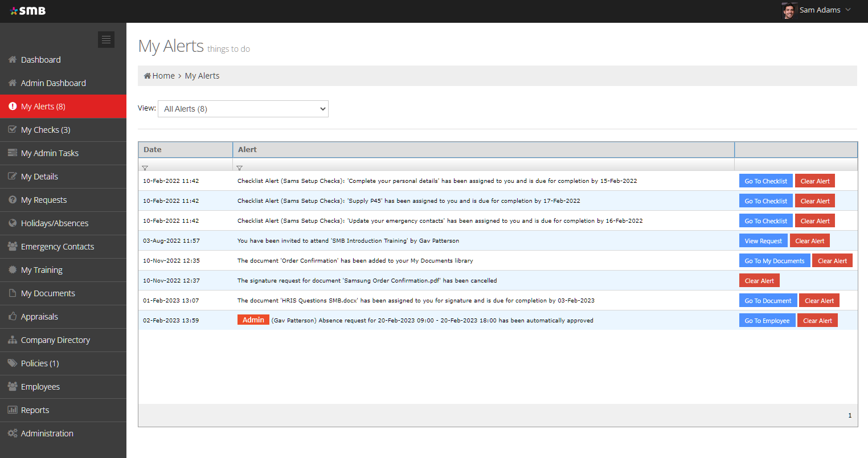This screenshot has height=458, width=868.
Task: Clear Alert for 'Update your emergency contacts'
Action: tap(815, 221)
